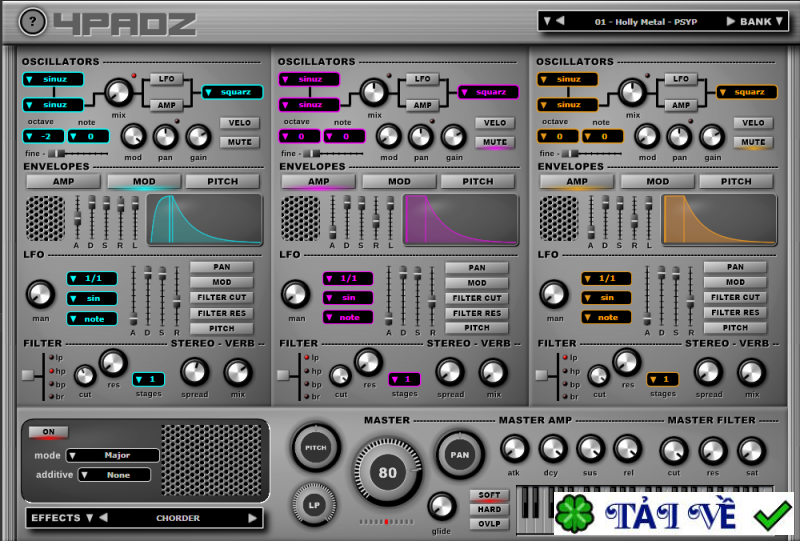
Task: Click the master amp rel knob
Action: (628, 449)
